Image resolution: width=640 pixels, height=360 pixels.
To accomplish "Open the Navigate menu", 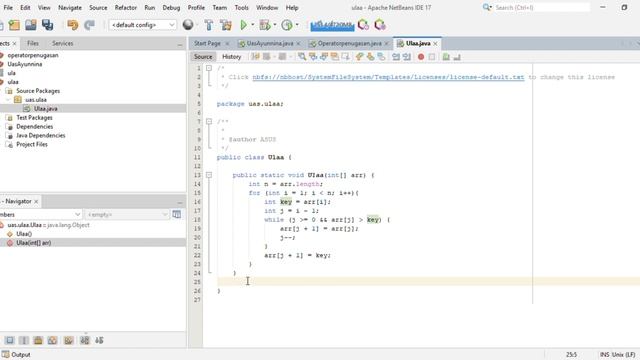I will pyautogui.click(x=70, y=7).
